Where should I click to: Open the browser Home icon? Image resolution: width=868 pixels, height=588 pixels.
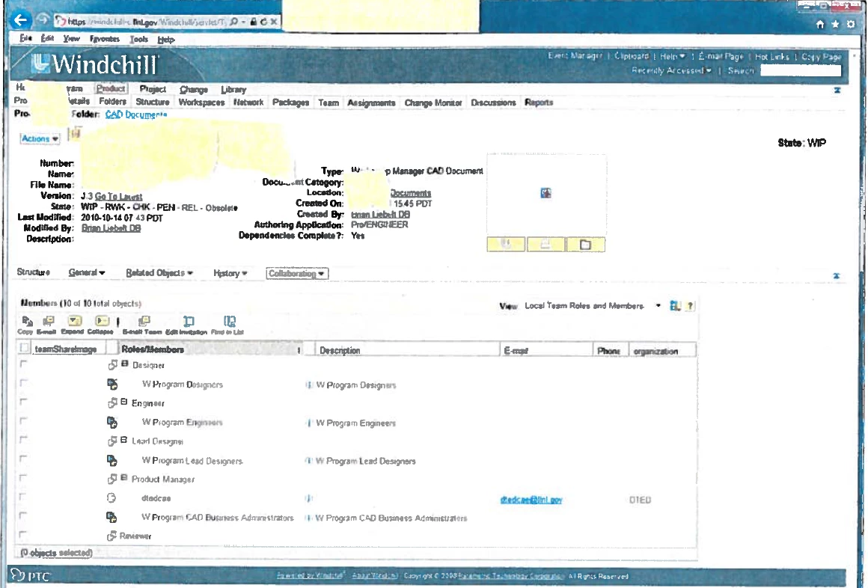(x=820, y=24)
